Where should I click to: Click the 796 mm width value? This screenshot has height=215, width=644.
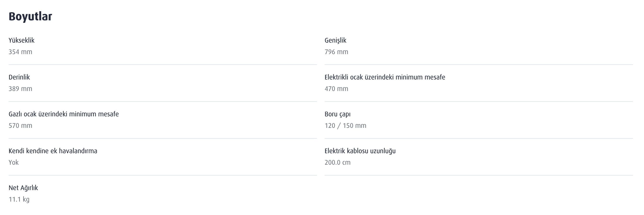click(x=336, y=52)
